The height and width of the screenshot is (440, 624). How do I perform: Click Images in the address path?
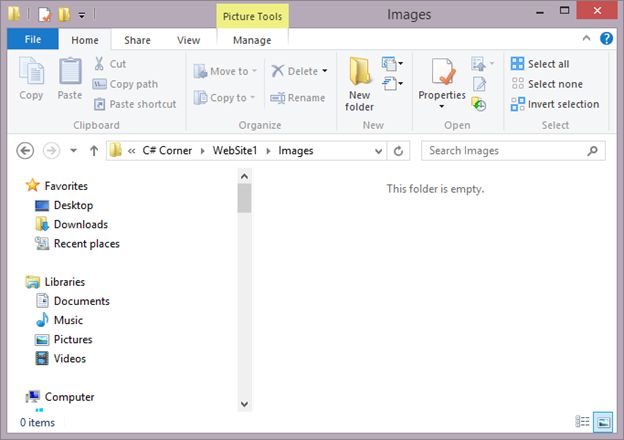(296, 151)
